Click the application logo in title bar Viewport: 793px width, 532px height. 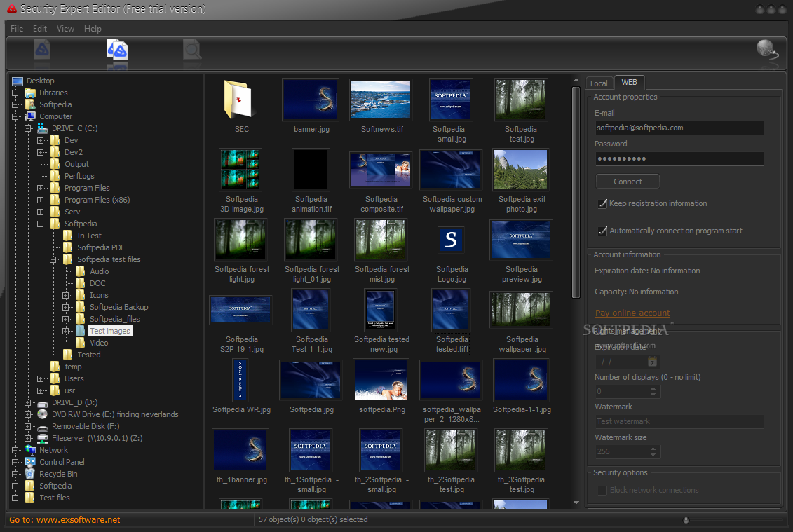coord(11,8)
